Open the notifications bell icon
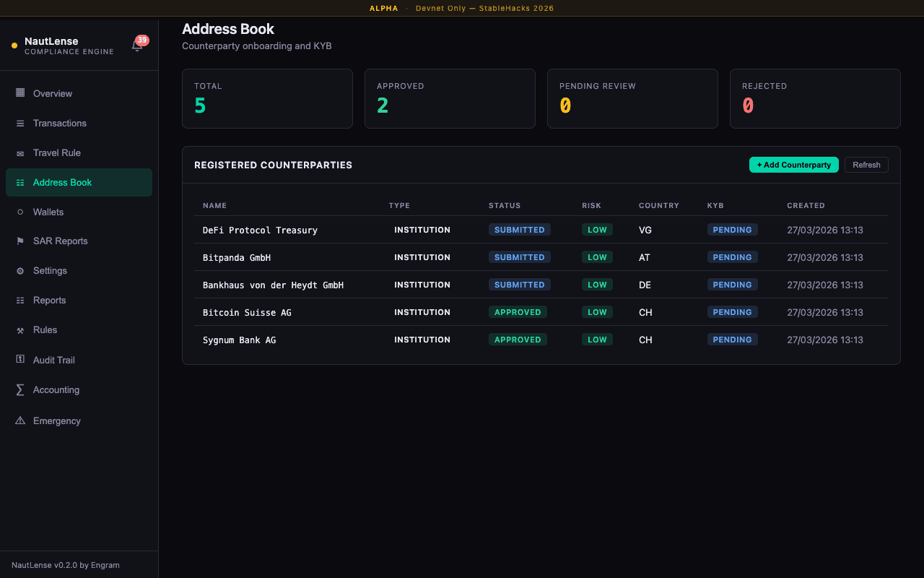The width and height of the screenshot is (924, 578). pos(136,46)
